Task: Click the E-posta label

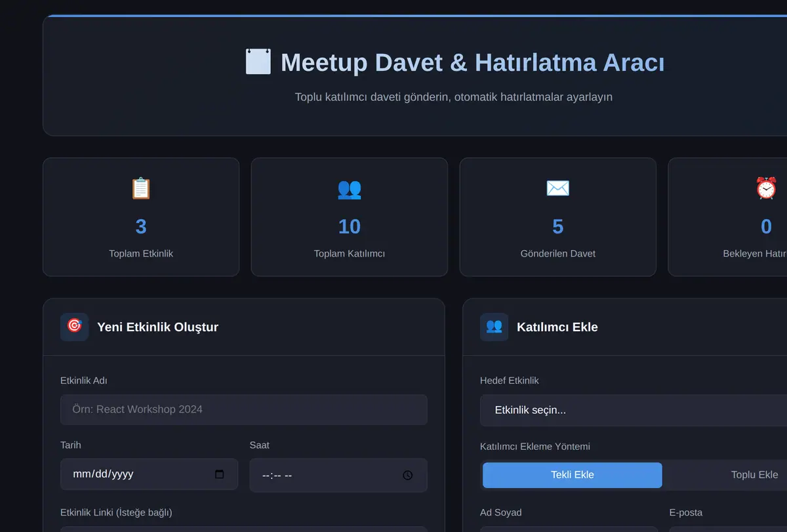Action: click(686, 512)
